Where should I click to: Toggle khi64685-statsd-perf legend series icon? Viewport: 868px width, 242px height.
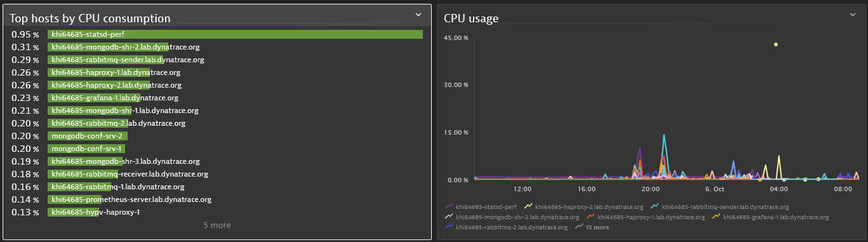[x=450, y=206]
